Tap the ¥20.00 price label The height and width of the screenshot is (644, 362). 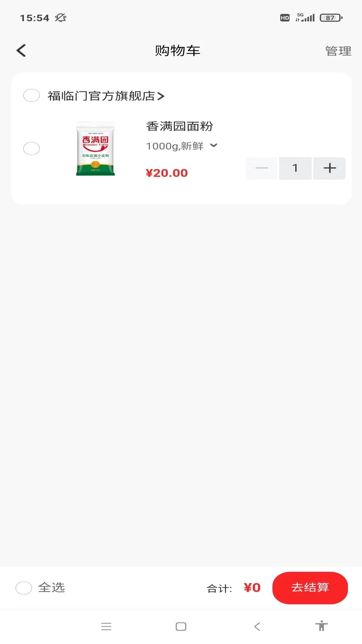click(167, 173)
